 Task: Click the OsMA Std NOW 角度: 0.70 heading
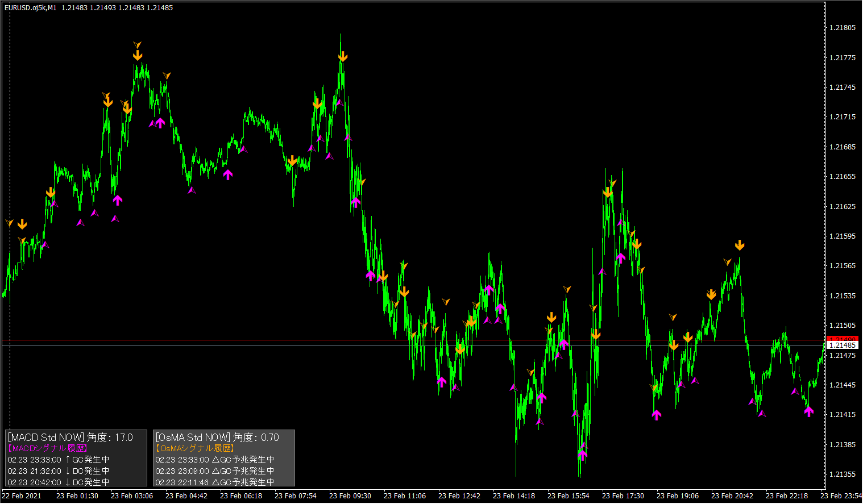[x=218, y=438]
